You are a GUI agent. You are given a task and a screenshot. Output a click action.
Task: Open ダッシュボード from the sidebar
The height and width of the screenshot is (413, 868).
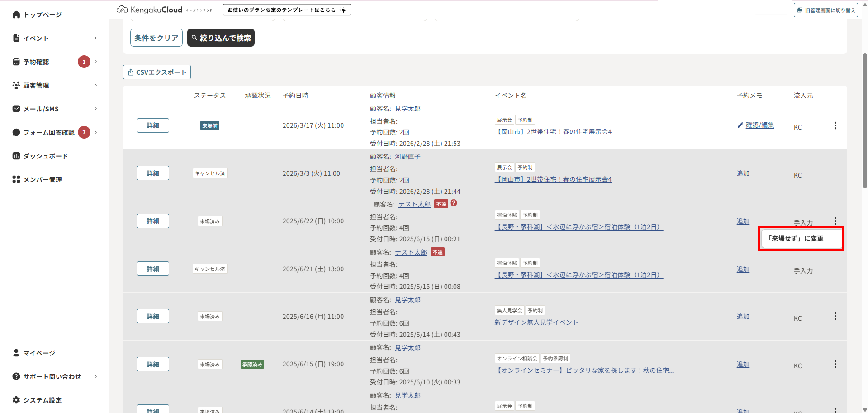pos(45,156)
